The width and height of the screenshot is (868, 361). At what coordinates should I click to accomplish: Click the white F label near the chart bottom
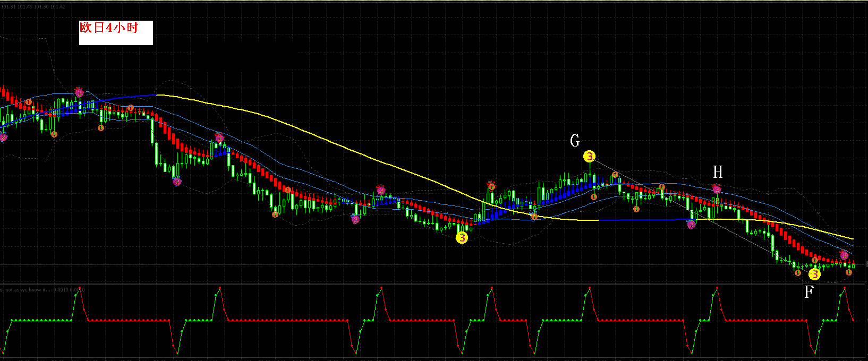809,292
